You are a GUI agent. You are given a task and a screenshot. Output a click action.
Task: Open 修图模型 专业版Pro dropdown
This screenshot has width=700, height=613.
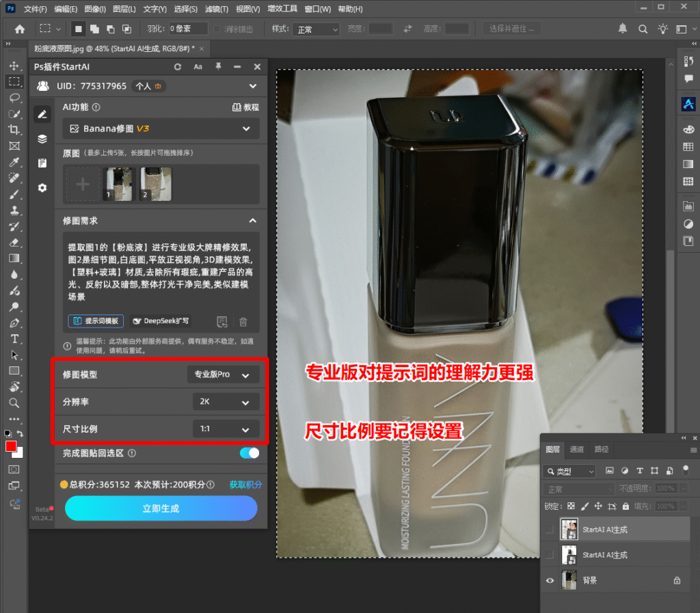point(224,374)
